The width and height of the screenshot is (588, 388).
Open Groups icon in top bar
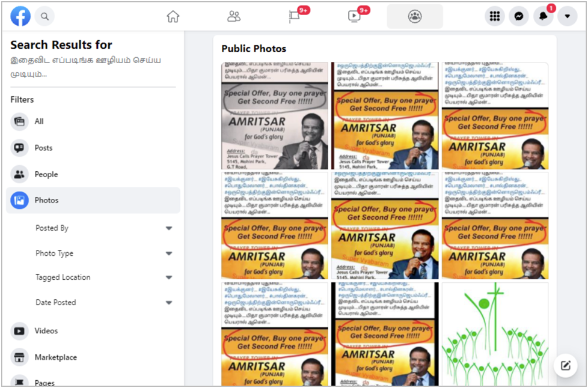click(x=415, y=16)
